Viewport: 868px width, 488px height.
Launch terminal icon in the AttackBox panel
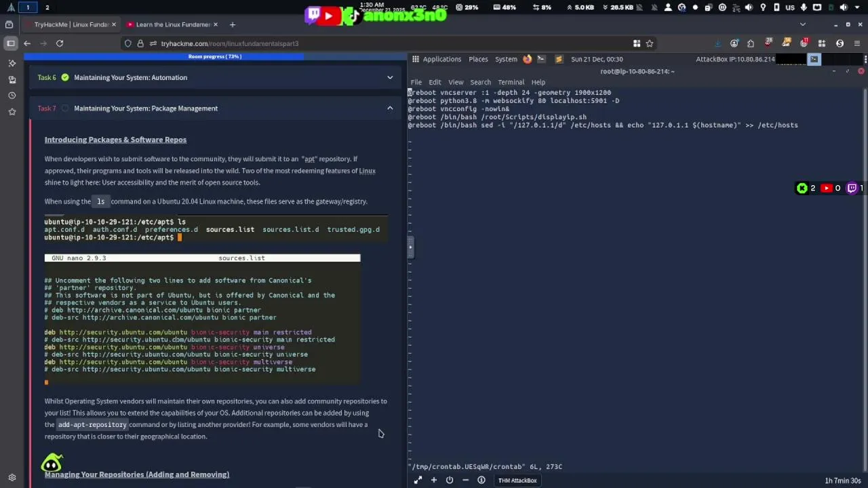point(541,59)
